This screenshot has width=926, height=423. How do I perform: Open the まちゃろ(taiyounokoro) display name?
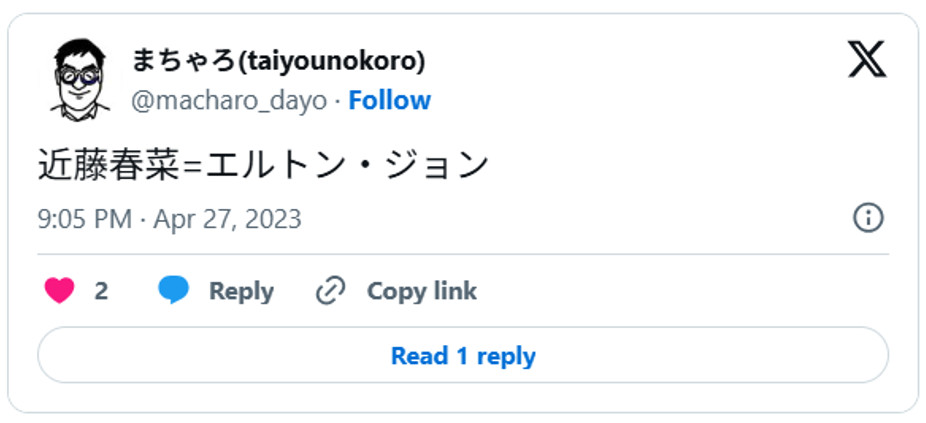pyautogui.click(x=278, y=61)
